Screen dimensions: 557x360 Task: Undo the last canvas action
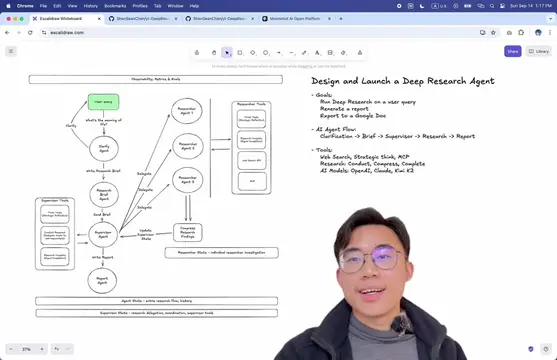pos(56,349)
